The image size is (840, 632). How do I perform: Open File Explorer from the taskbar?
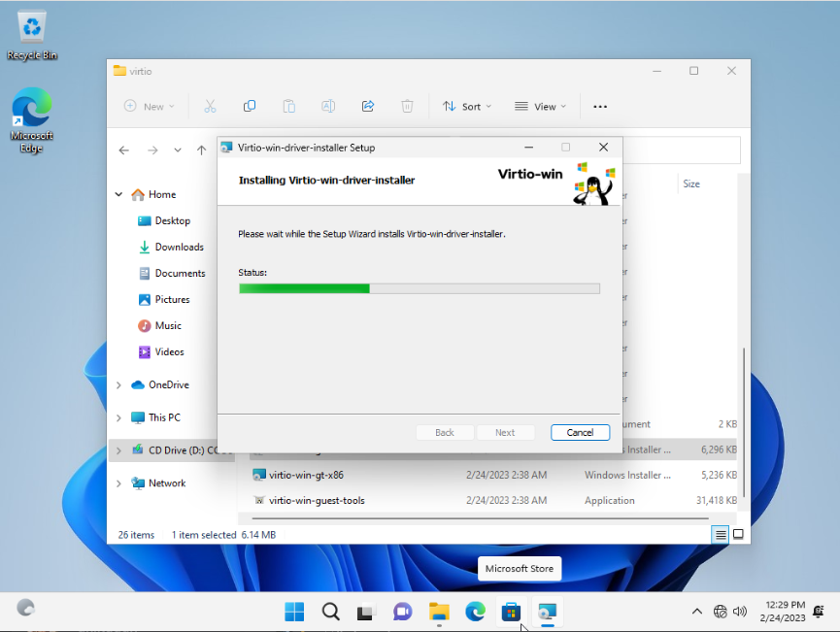[x=439, y=612]
